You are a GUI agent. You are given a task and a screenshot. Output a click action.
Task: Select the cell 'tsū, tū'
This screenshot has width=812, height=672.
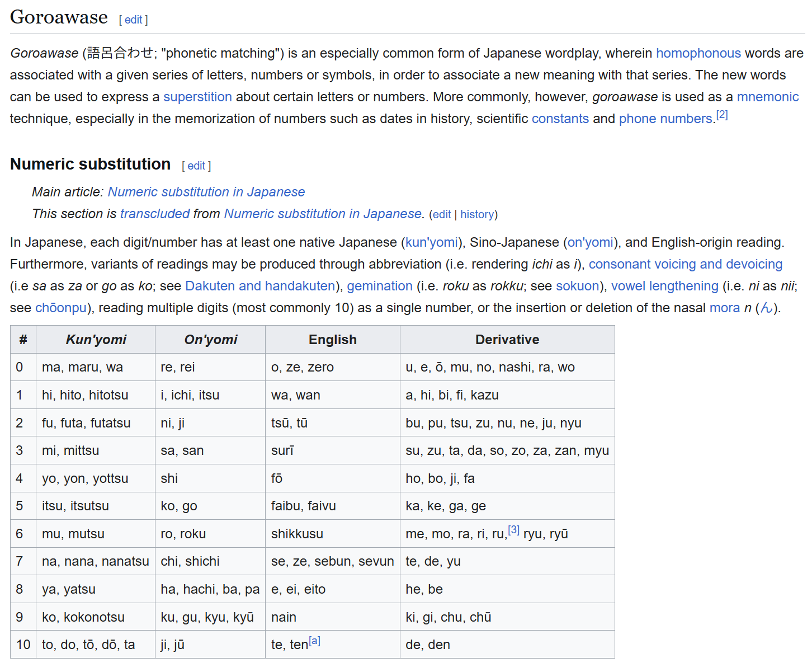point(333,422)
